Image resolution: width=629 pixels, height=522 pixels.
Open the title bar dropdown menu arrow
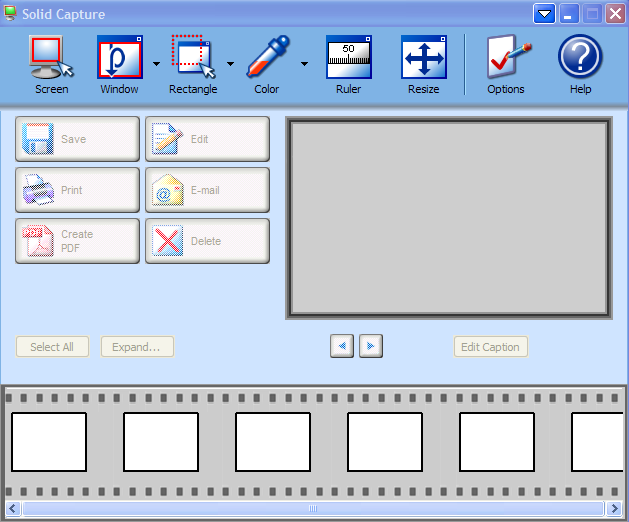pyautogui.click(x=544, y=14)
